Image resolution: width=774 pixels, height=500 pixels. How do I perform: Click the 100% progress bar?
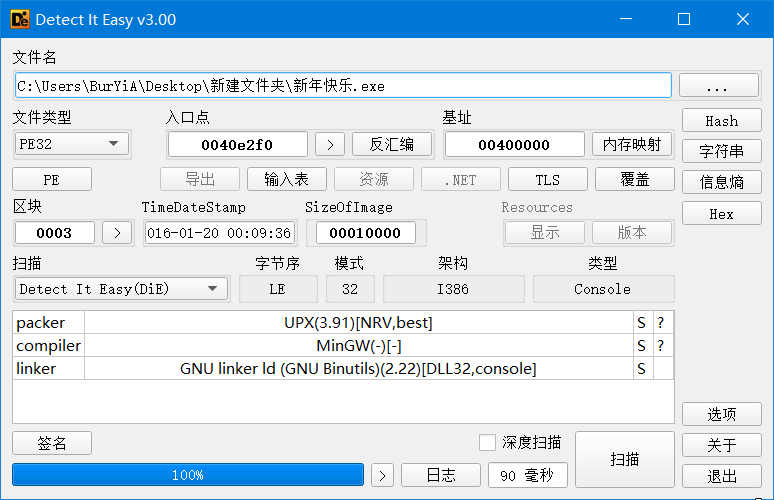pyautogui.click(x=188, y=475)
